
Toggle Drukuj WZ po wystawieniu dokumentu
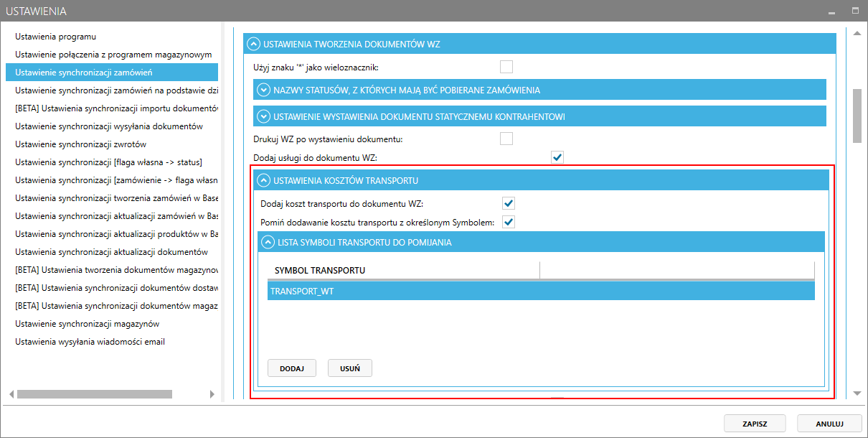pyautogui.click(x=506, y=139)
